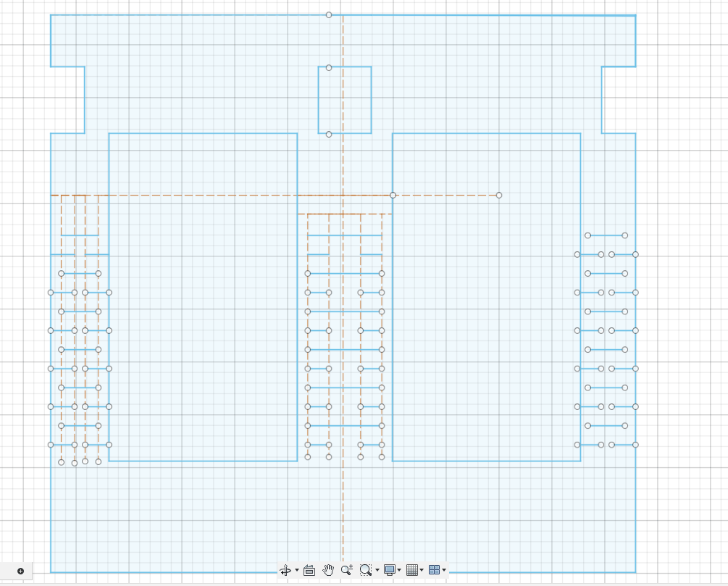Expand the Display Settings dropdown arrow
Viewport: 728px width, 586px height.
coord(399,571)
